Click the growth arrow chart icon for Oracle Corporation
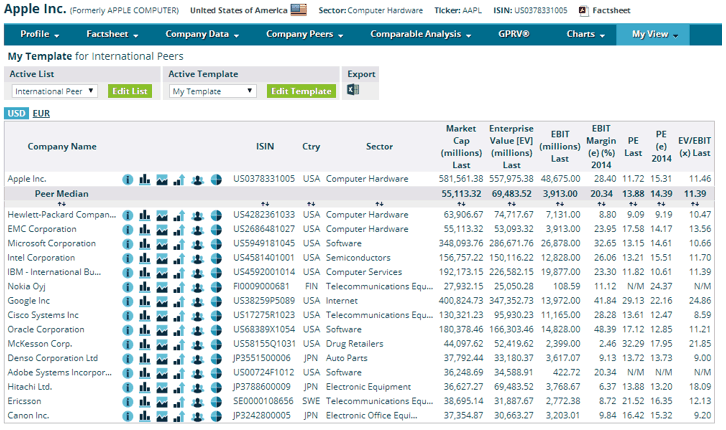 click(179, 330)
